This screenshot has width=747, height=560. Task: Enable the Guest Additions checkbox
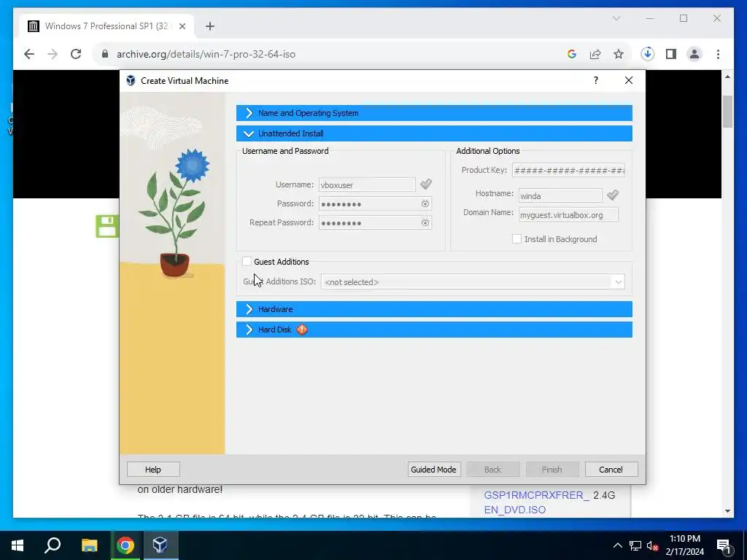pos(247,262)
